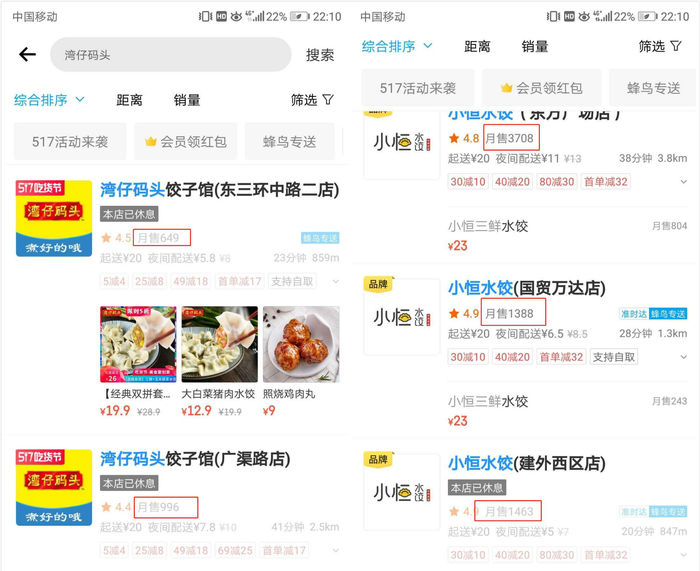Screen dimensions: 700x571
Task: Expand discount tags for 小恒水饺 国贸万达店
Action: point(683,357)
